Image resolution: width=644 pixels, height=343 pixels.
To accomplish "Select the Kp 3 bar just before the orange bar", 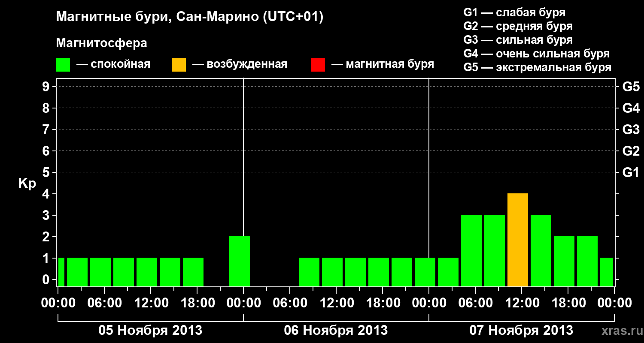I will click(x=495, y=251).
